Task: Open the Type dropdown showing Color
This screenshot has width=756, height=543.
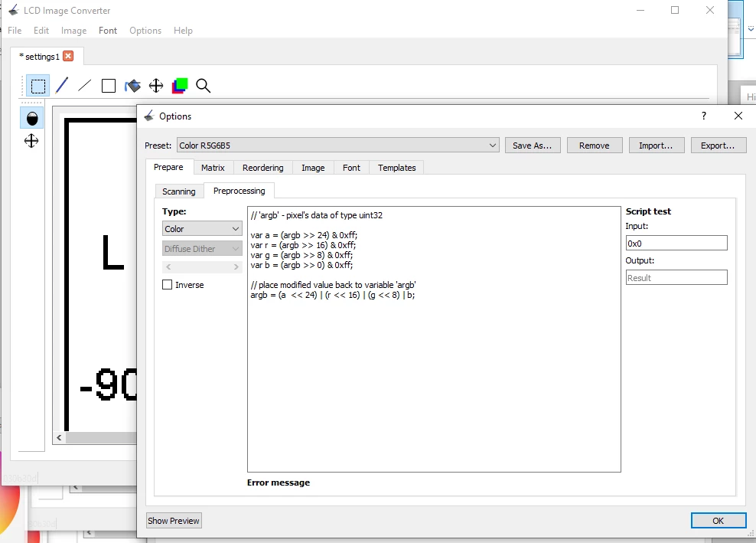Action: (202, 229)
